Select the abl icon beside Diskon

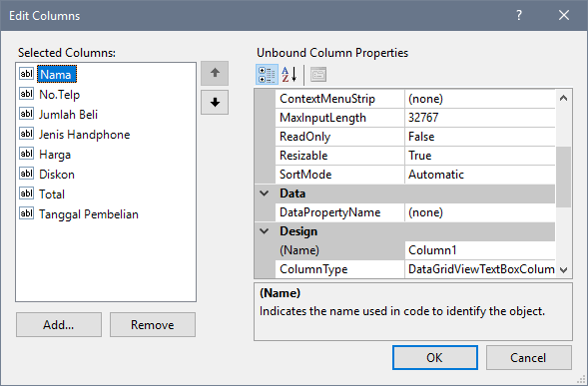tap(26, 174)
